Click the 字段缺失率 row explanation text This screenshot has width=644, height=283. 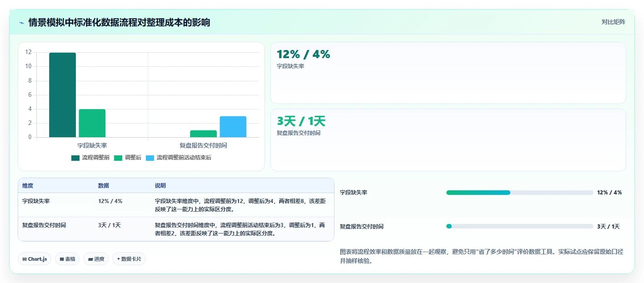click(x=240, y=205)
